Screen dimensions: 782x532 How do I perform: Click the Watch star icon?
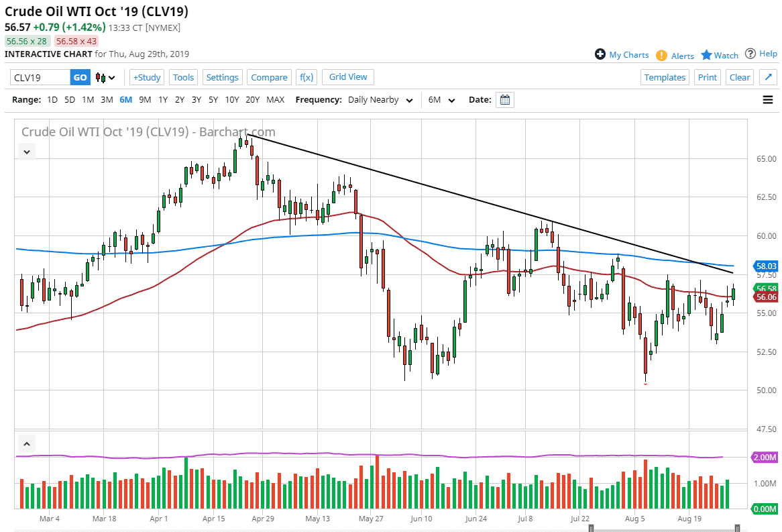[x=708, y=55]
